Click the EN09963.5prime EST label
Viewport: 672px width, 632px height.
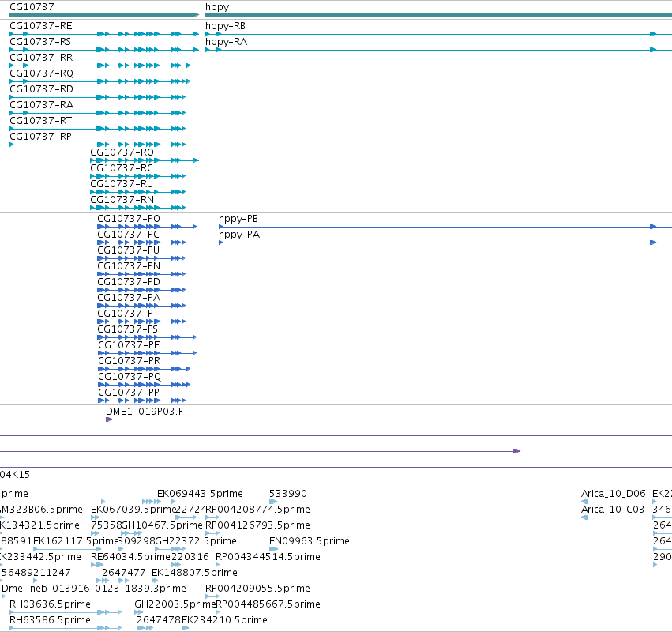point(310,541)
